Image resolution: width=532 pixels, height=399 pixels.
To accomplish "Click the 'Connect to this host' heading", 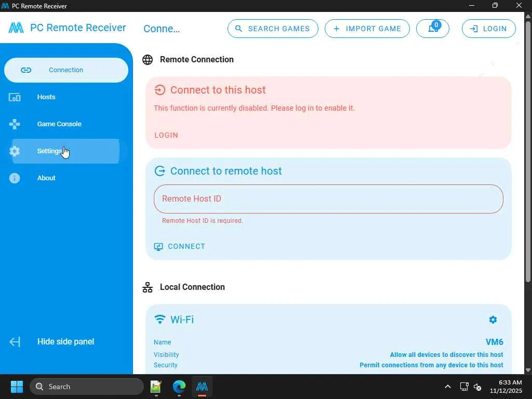I will [218, 90].
